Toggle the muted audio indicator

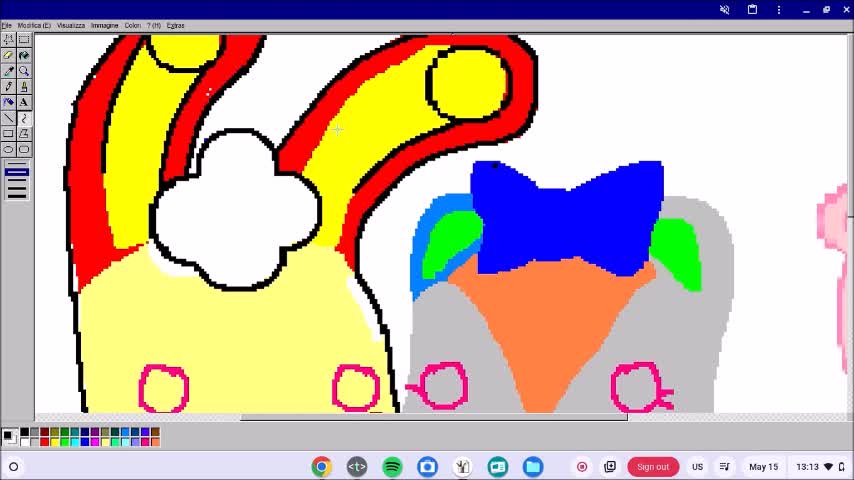(725, 10)
